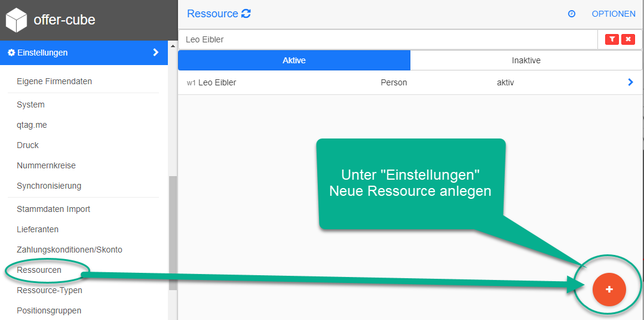Clear the search with the red X button

[628, 39]
